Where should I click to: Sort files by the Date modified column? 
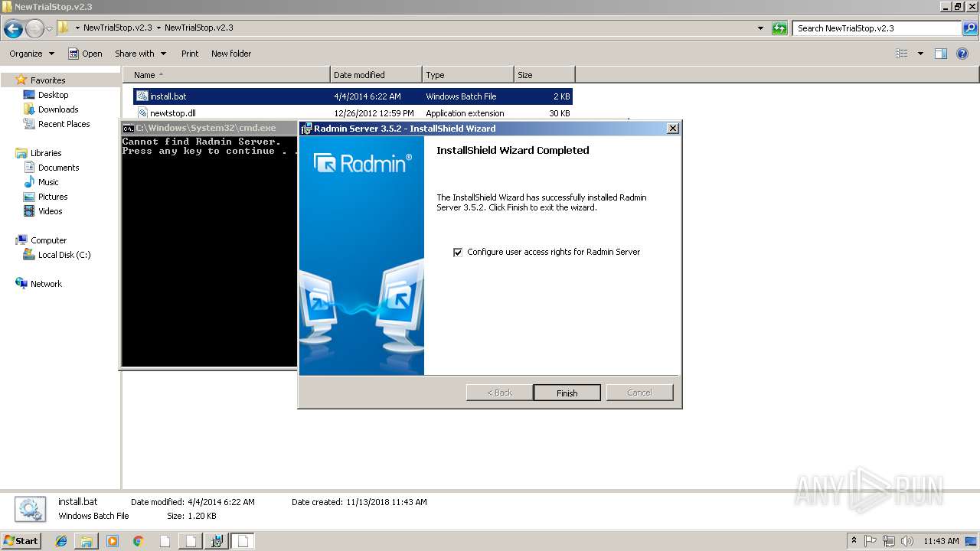coord(376,75)
